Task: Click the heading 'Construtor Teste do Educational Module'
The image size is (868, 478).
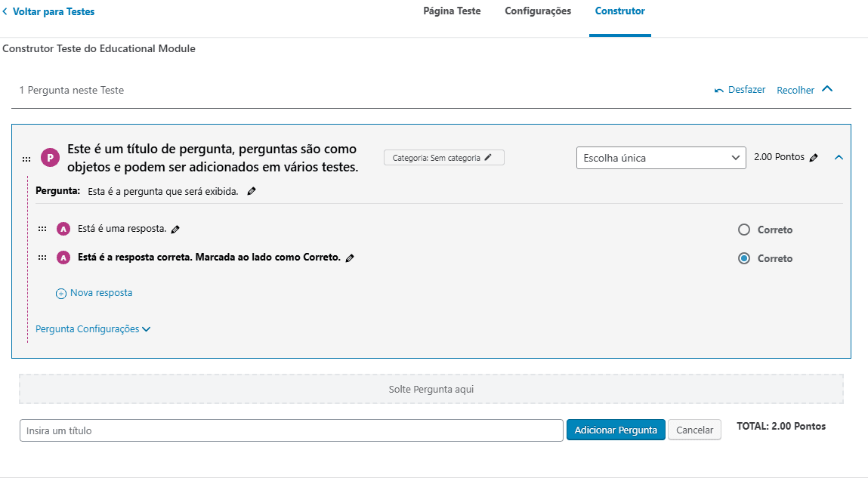Action: pyautogui.click(x=99, y=48)
